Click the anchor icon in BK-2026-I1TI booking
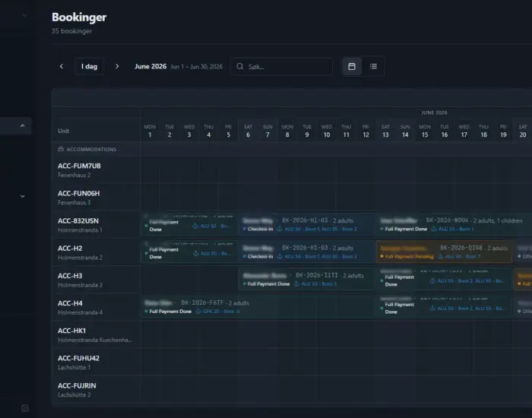This screenshot has width=532, height=418. tap(296, 283)
